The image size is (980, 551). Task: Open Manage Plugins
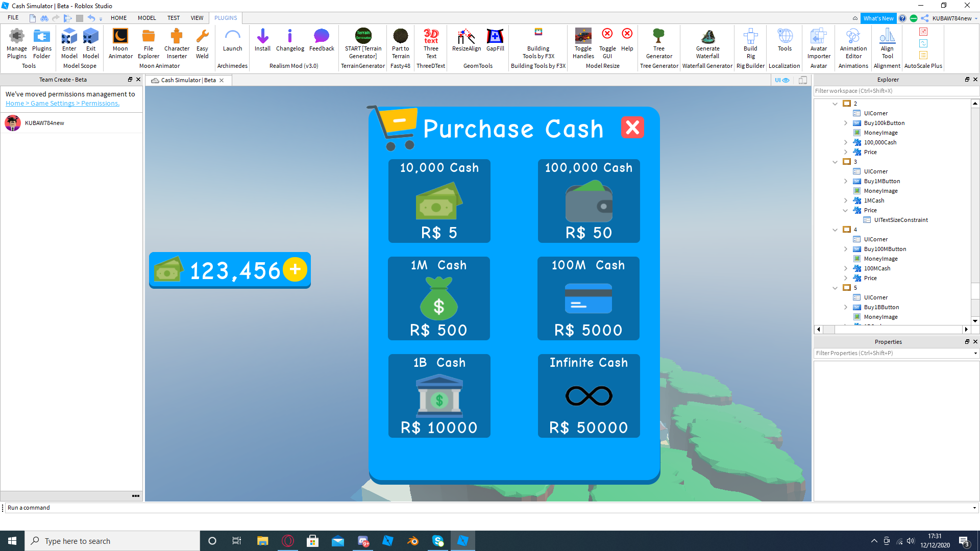(17, 44)
